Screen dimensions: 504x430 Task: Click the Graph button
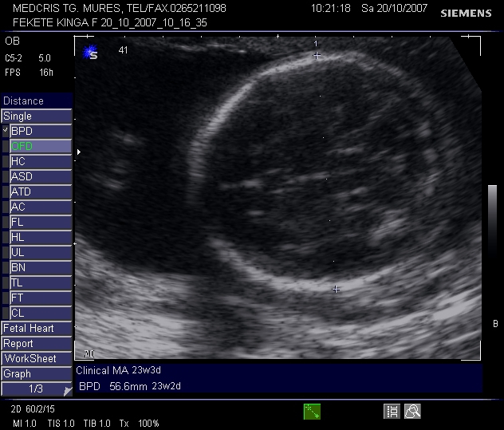tap(36, 373)
